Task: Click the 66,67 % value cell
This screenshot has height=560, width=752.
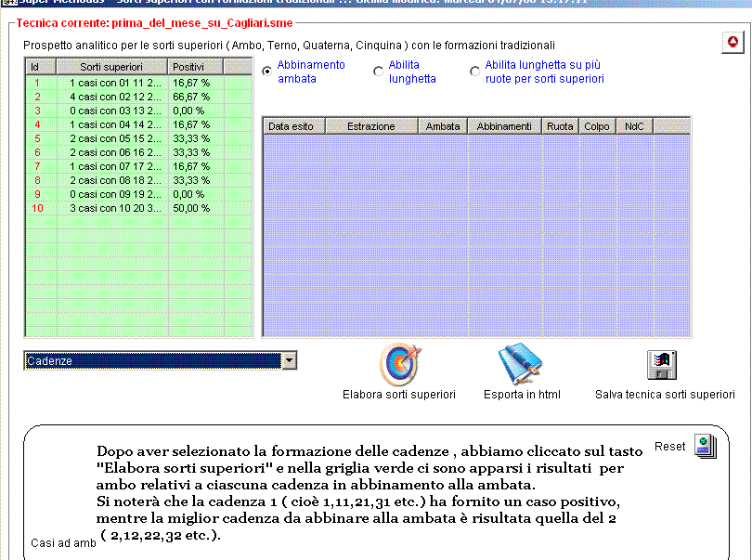Action: click(196, 97)
